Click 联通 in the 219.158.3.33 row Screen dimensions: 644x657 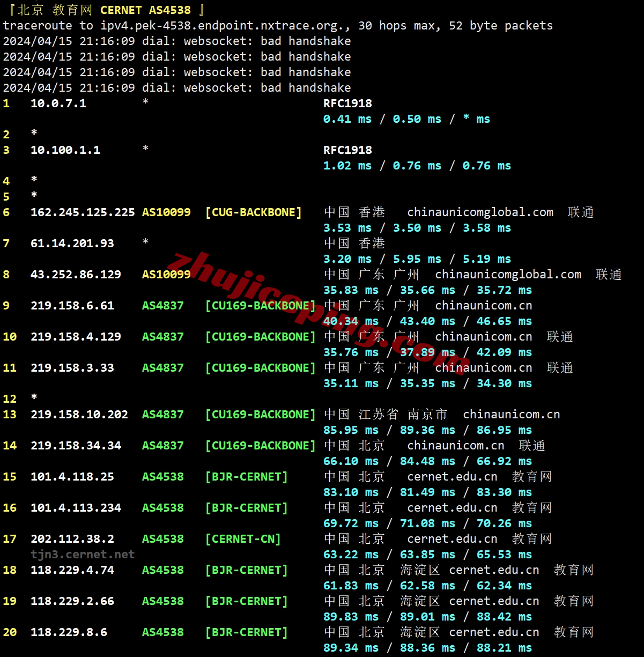point(560,368)
